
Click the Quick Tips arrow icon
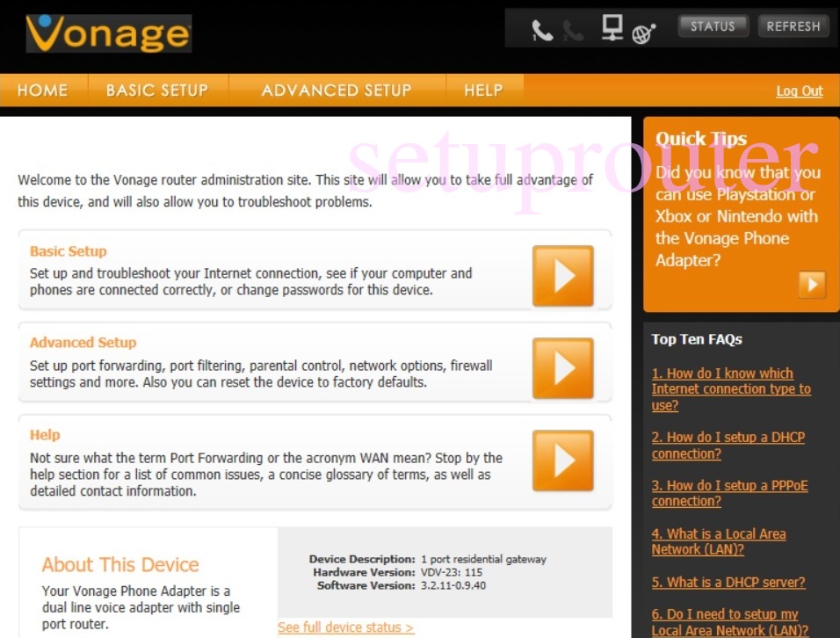click(x=812, y=284)
